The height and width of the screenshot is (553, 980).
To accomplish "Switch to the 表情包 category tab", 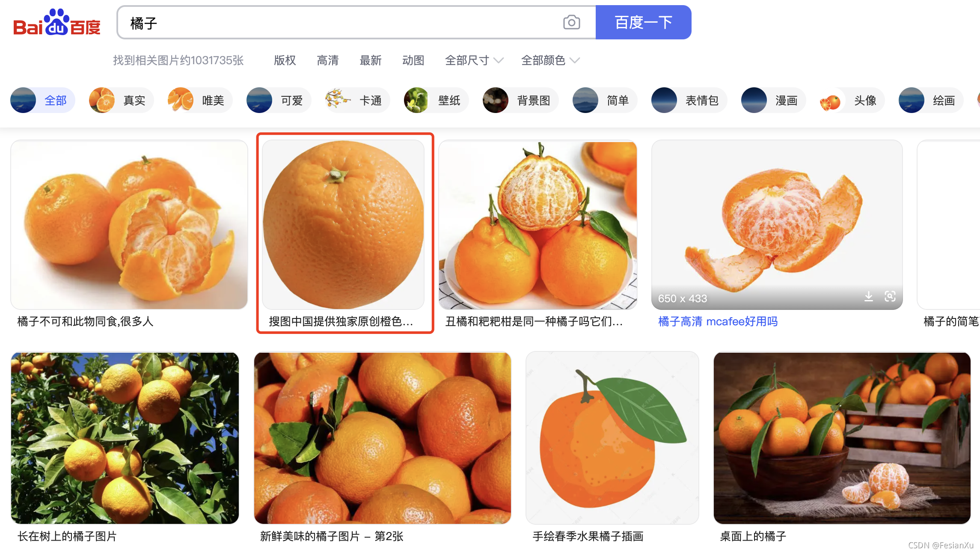I will pos(688,101).
